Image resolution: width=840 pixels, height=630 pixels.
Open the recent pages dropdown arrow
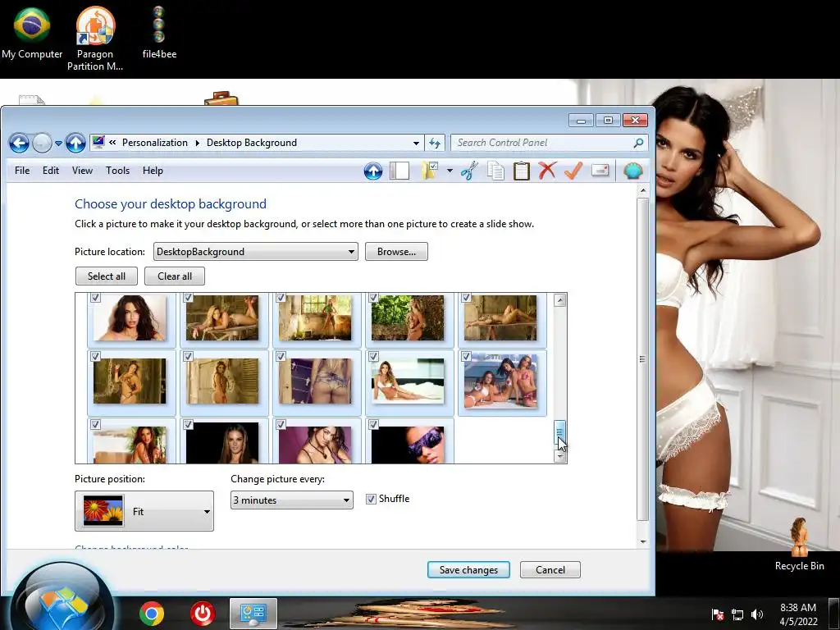[58, 143]
